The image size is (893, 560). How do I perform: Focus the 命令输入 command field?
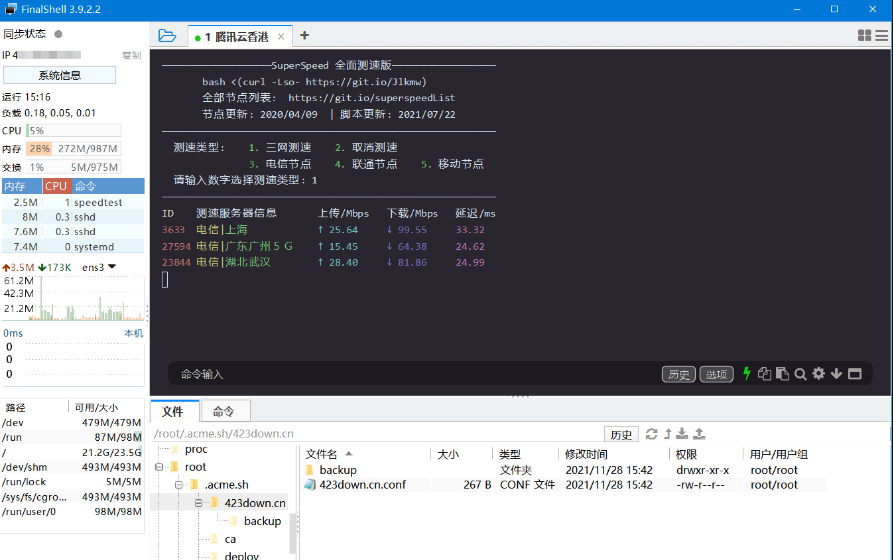(416, 374)
